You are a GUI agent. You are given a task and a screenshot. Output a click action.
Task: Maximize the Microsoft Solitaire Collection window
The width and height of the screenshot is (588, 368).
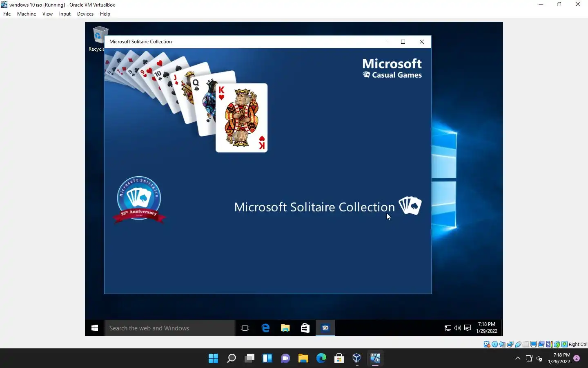[x=403, y=42]
